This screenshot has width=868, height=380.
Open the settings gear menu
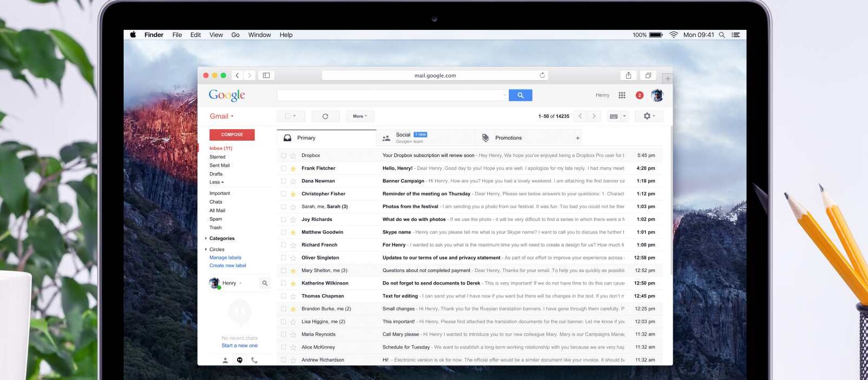pyautogui.click(x=649, y=116)
